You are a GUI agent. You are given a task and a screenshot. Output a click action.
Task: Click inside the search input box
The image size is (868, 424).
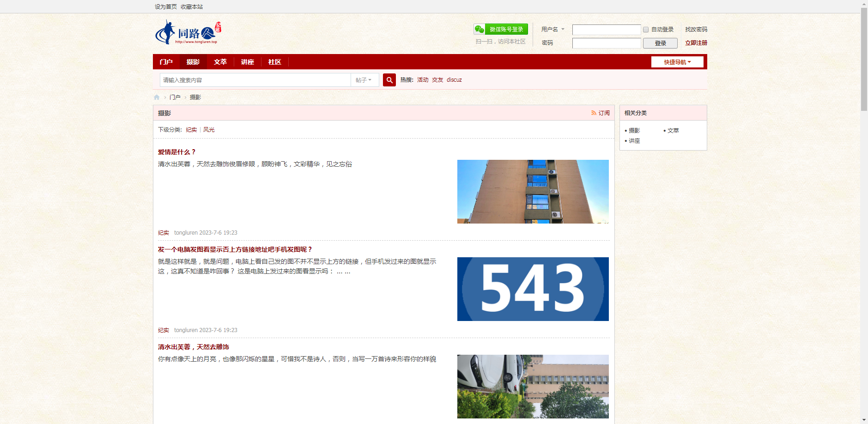[x=254, y=79]
